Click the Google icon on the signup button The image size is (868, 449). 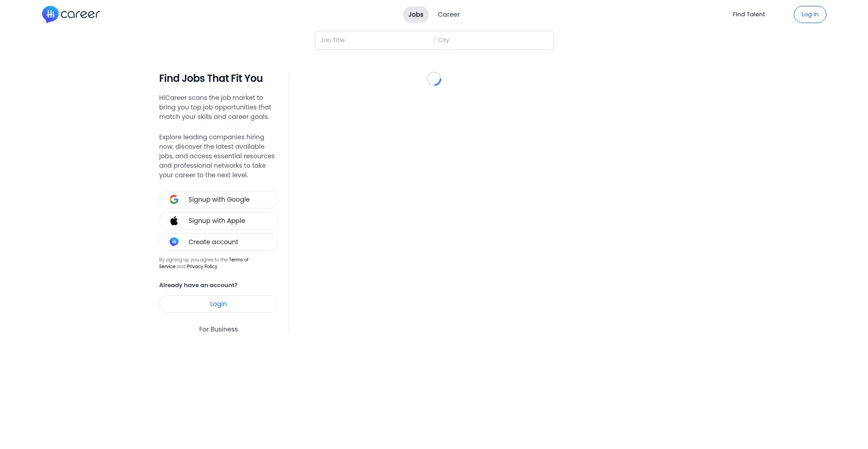click(174, 199)
